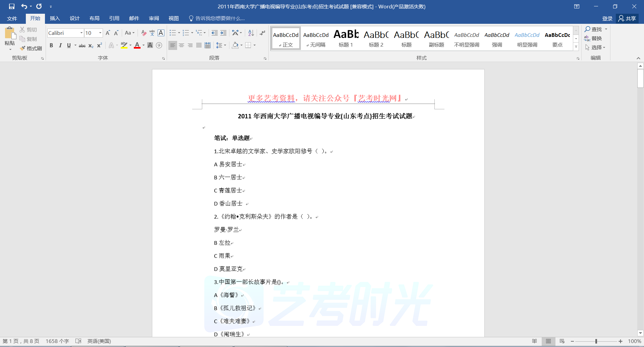
Task: Show paragraph marks icon
Action: point(262,33)
